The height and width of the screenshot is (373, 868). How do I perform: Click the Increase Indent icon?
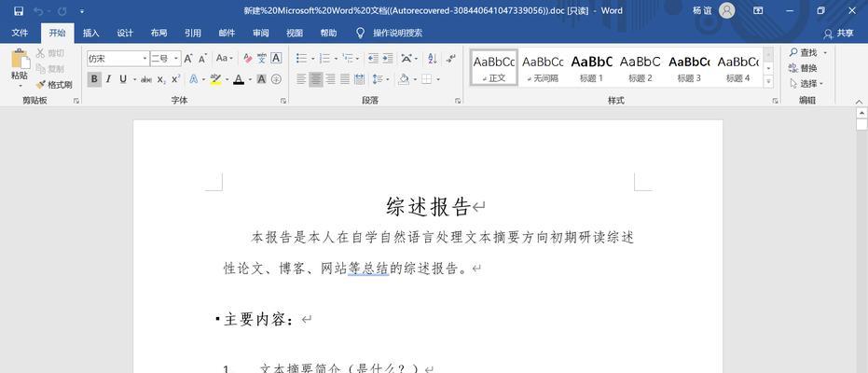pos(388,58)
